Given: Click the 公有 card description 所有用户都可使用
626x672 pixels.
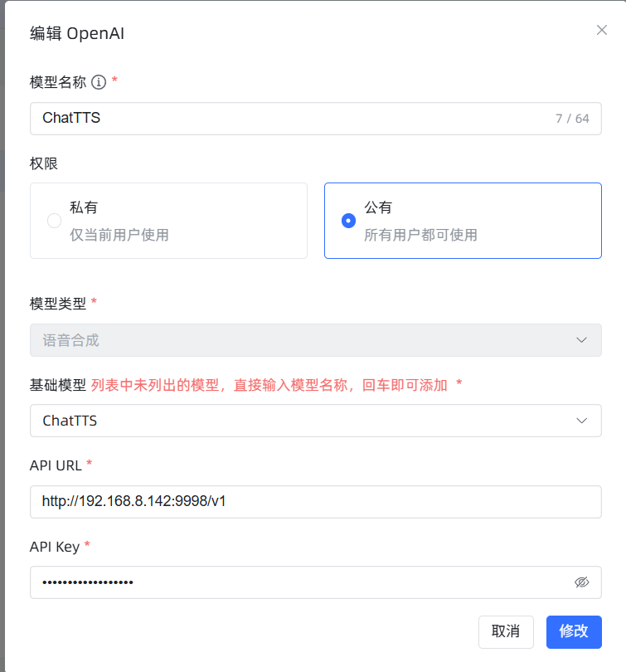Looking at the screenshot, I should coord(420,235).
